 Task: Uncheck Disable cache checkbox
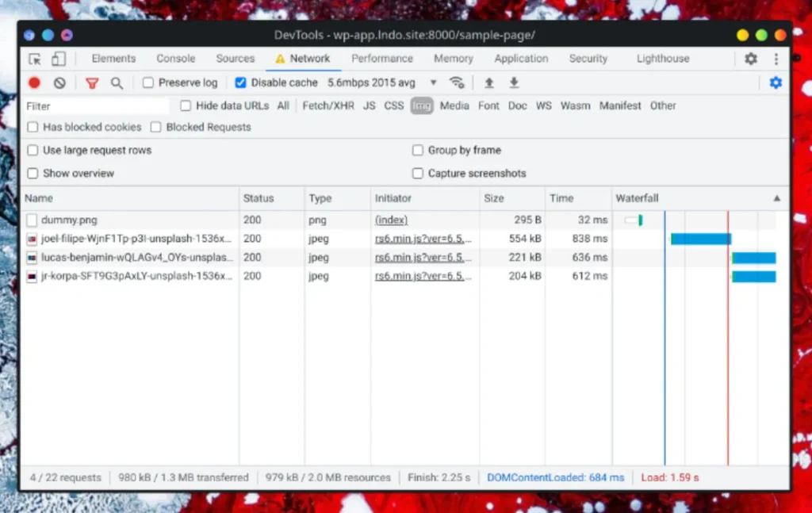click(240, 82)
